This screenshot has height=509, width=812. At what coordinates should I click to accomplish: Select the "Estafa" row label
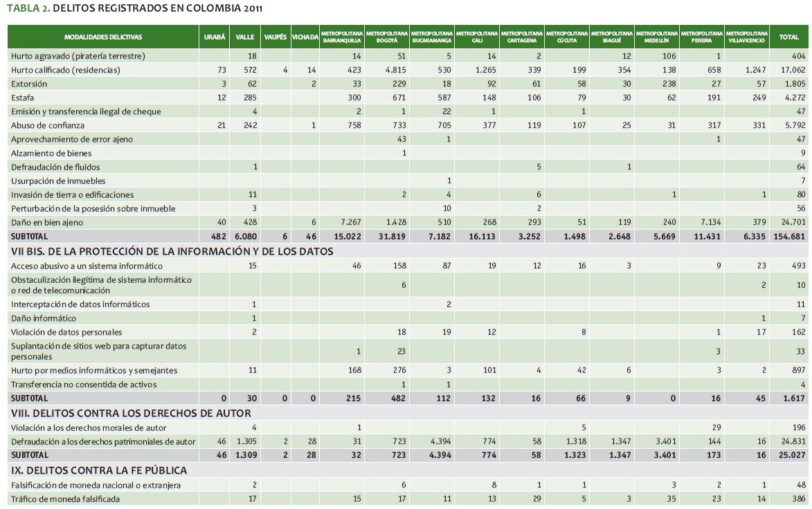(x=24, y=98)
